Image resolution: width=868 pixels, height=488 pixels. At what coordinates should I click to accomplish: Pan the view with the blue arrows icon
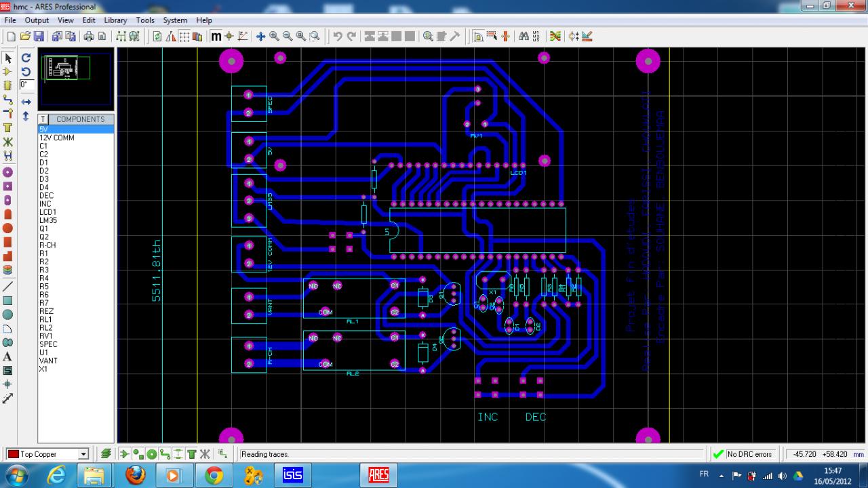click(260, 36)
